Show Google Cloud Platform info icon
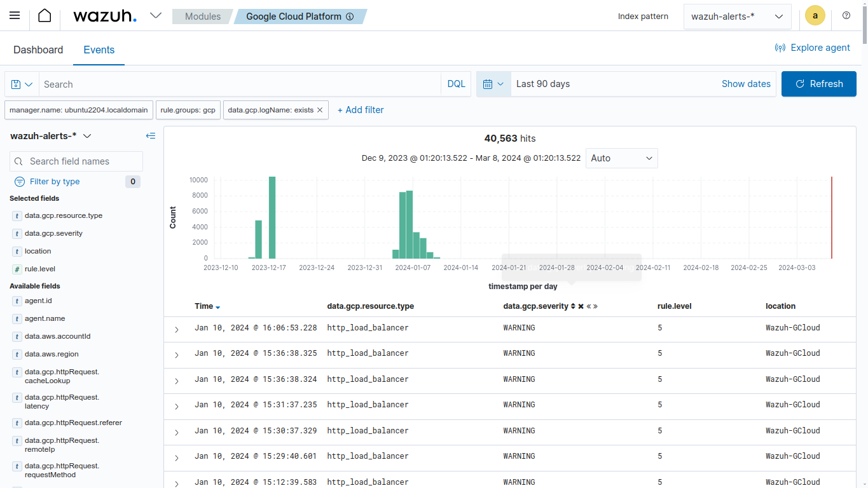 pyautogui.click(x=350, y=17)
